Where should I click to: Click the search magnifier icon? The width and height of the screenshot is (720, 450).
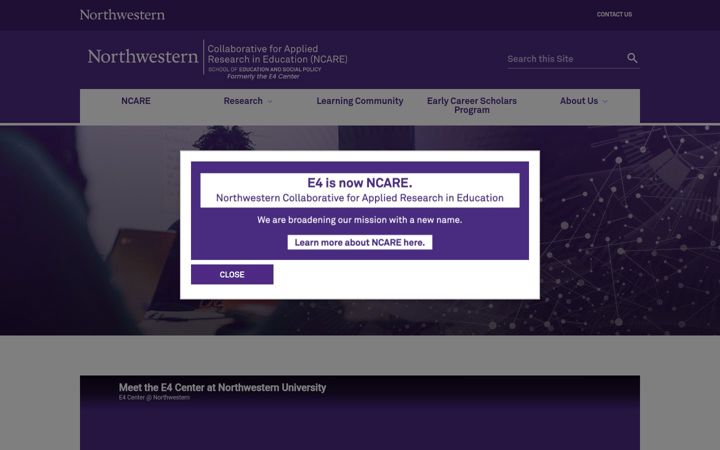coord(632,58)
